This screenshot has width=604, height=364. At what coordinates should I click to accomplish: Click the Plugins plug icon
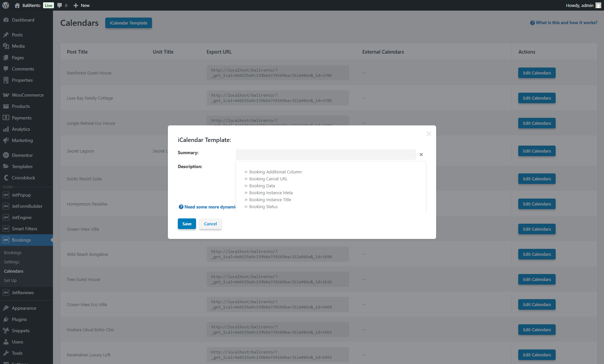[6, 319]
